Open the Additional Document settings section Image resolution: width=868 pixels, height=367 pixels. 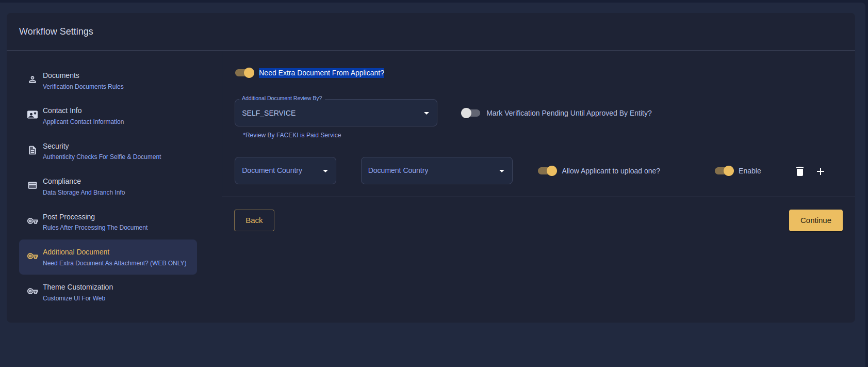(108, 257)
